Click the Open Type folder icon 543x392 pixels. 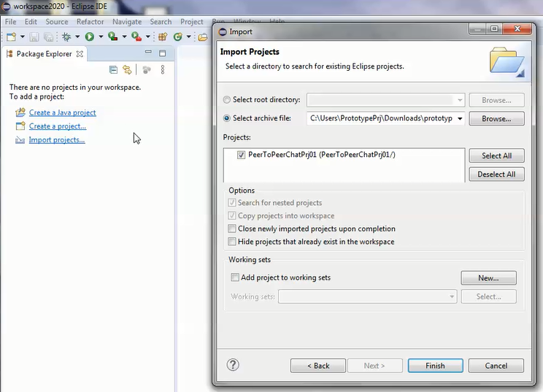click(x=203, y=36)
